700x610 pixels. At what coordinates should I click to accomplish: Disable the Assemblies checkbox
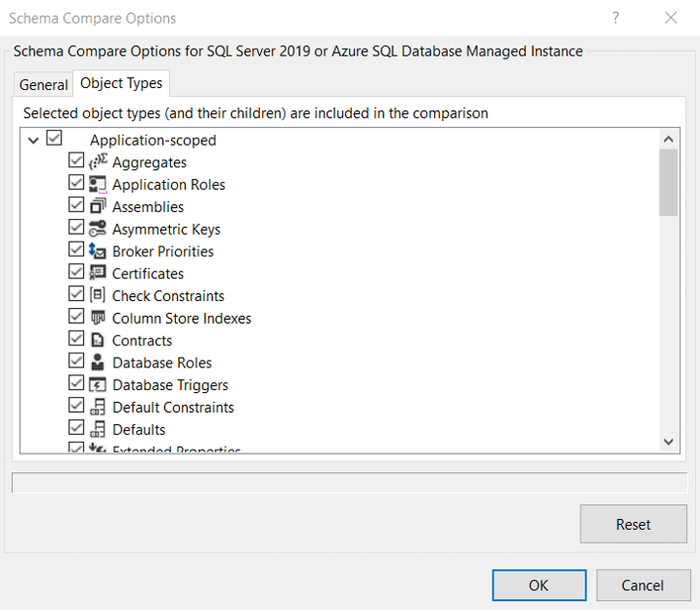[x=76, y=205]
